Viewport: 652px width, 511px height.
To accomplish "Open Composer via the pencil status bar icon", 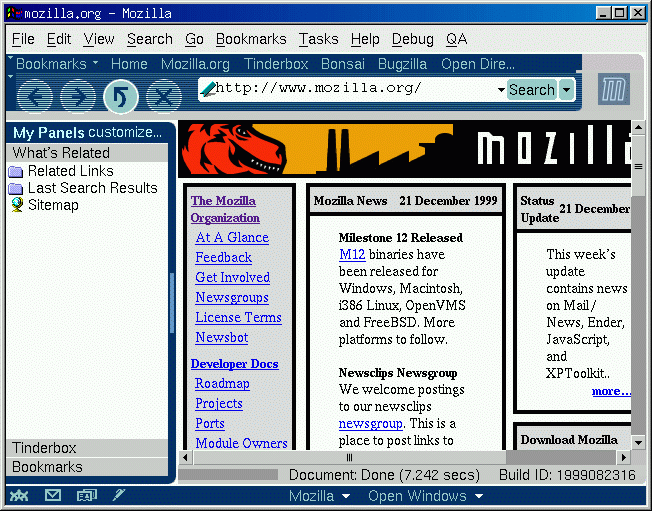I will tap(119, 495).
